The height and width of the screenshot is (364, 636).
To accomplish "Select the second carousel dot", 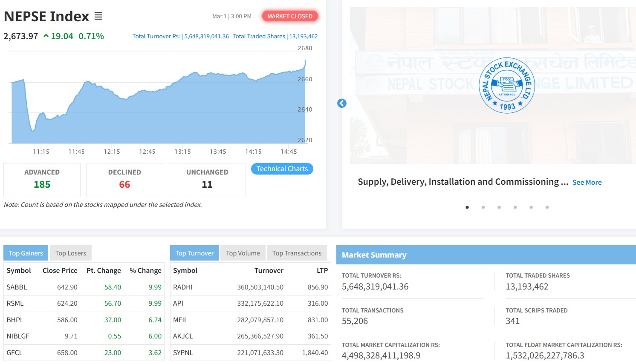I will coord(483,207).
